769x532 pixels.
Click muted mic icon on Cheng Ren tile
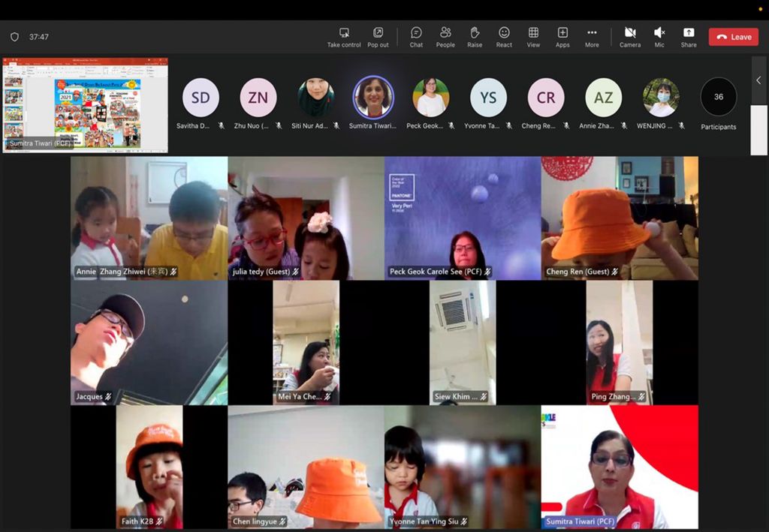click(x=614, y=272)
